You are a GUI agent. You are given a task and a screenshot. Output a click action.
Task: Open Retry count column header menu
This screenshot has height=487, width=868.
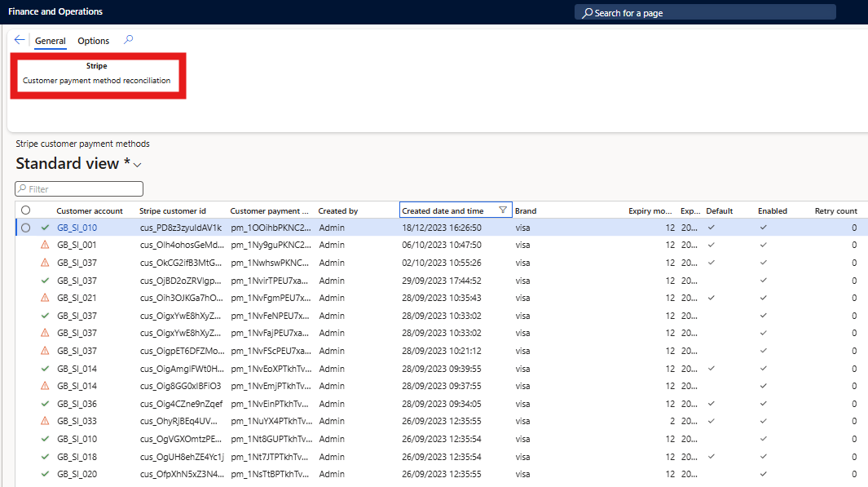(x=836, y=210)
